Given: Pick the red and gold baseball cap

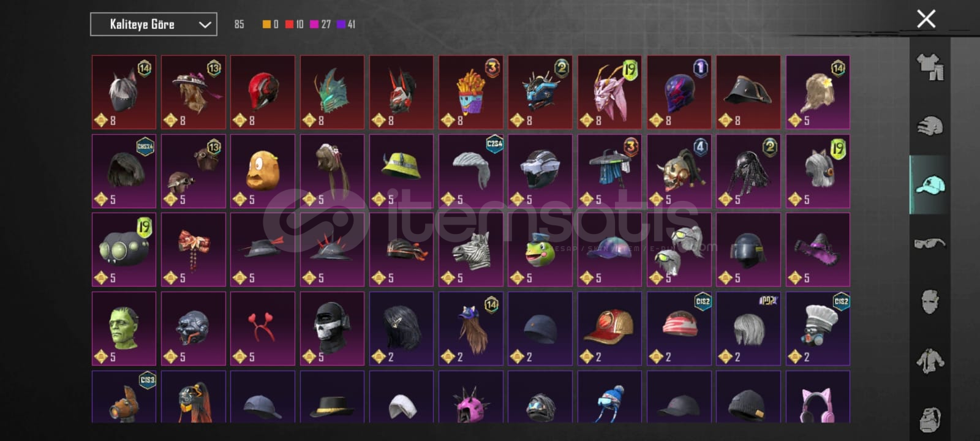Looking at the screenshot, I should pyautogui.click(x=609, y=329).
